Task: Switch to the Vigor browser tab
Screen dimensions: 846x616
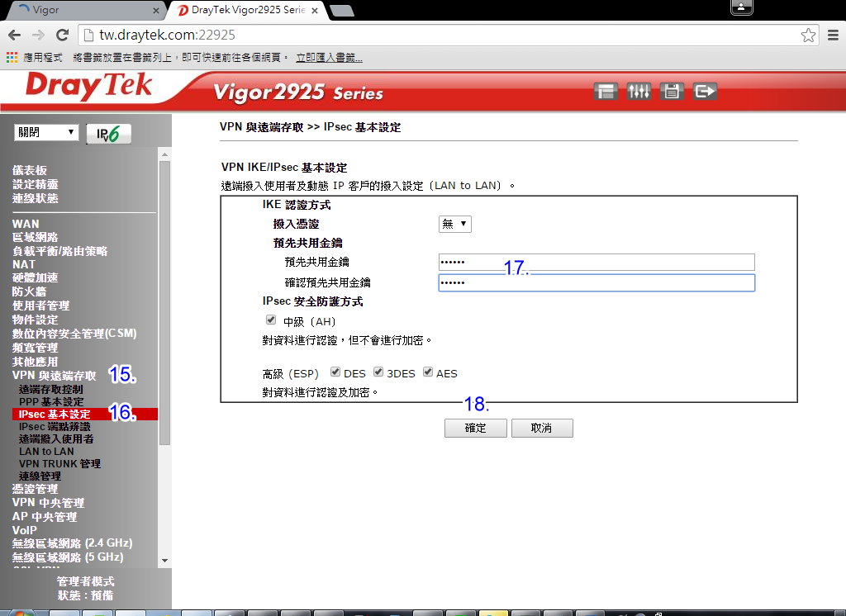Action: (x=81, y=11)
